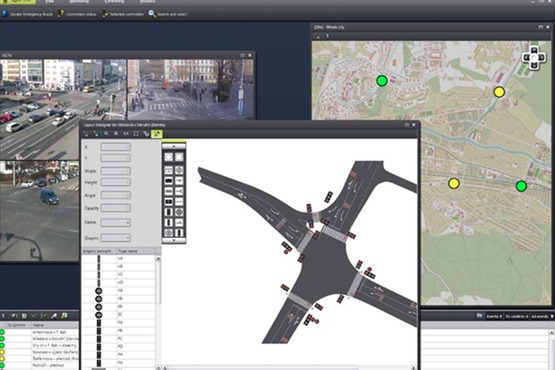Click green checkmark icon in events toolbar
This screenshot has height=370, width=555.
point(44,315)
